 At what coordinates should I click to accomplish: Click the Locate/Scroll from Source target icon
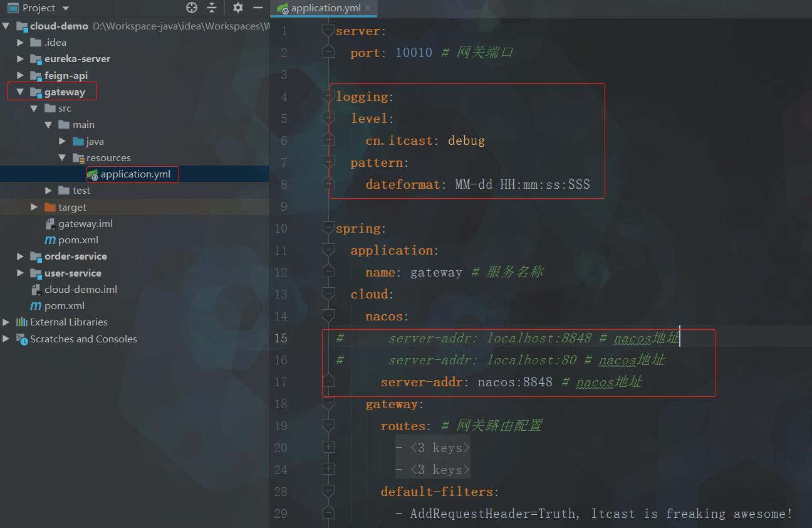(x=192, y=8)
